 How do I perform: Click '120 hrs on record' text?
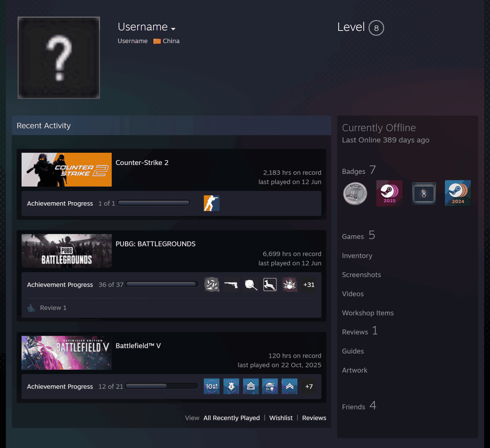[295, 356]
